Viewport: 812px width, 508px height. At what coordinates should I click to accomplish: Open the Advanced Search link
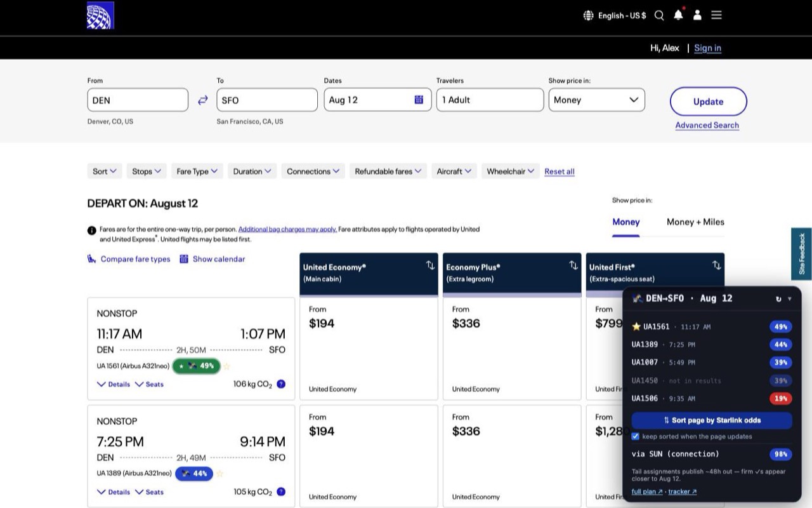pyautogui.click(x=707, y=125)
